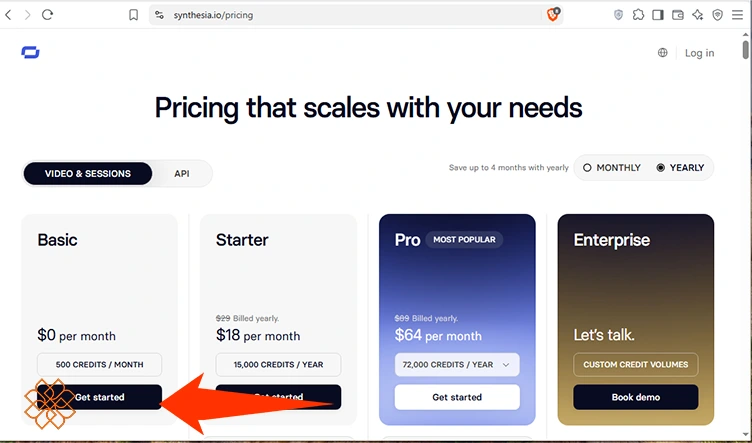Viewport: 752px width, 443px height.
Task: Open the Brave wallet icon
Action: [x=677, y=15]
